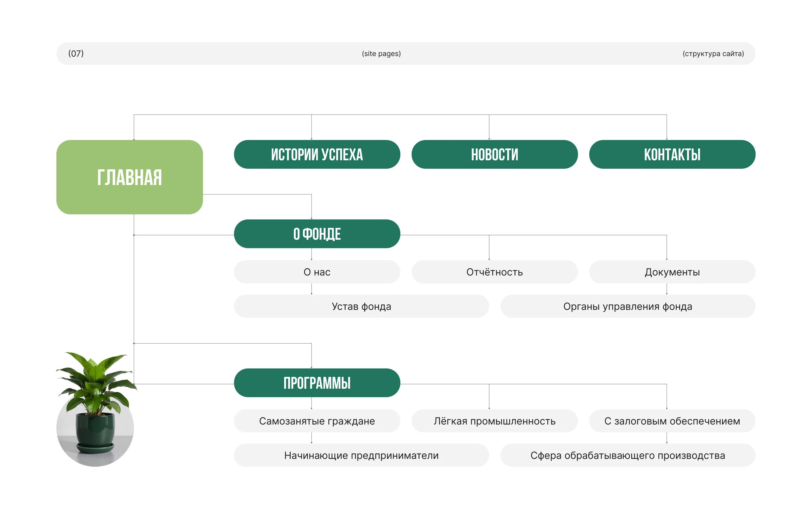Open Органы управления фонда pill
This screenshot has width=812, height=509.
point(627,306)
